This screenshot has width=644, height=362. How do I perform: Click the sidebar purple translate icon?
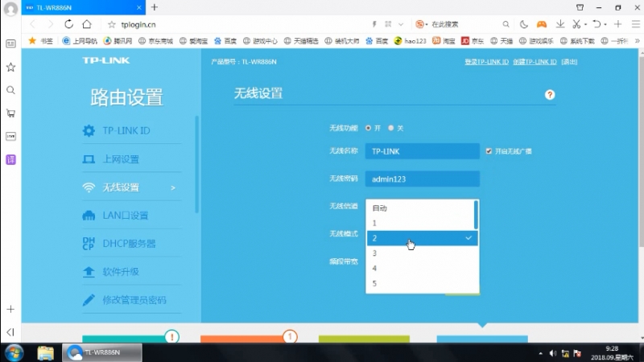(x=10, y=159)
